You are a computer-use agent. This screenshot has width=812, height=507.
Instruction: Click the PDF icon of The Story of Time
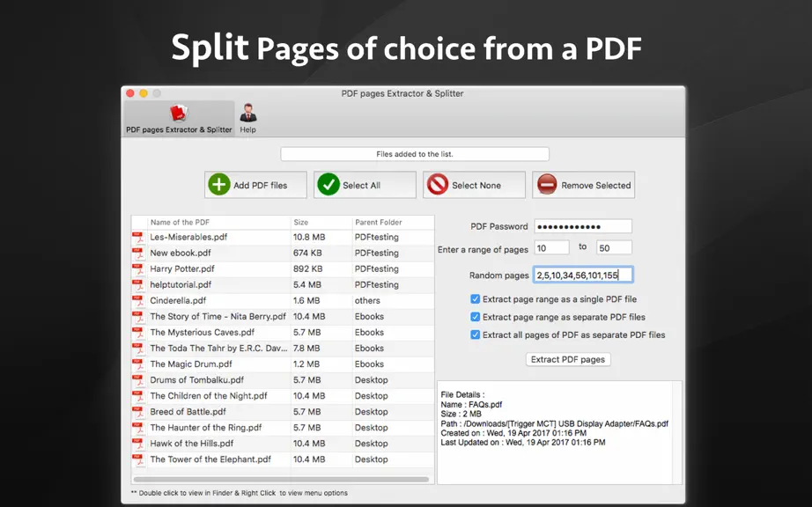138,317
